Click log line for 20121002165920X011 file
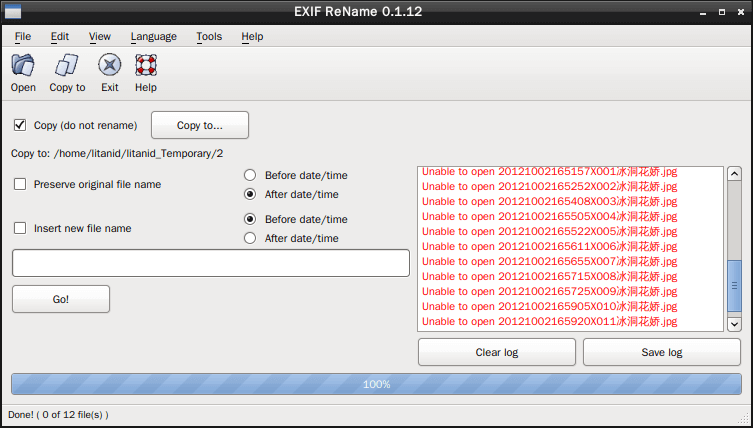 coord(549,321)
